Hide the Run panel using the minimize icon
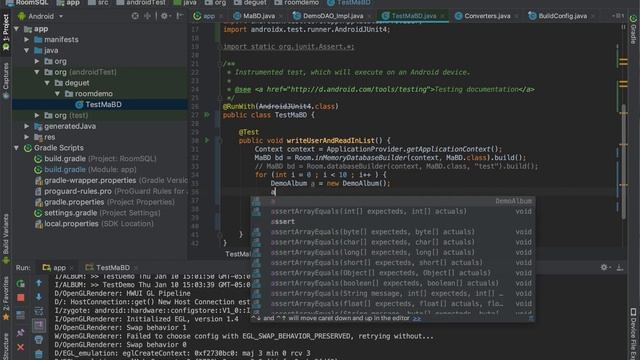This screenshot has height=360, width=640. (x=620, y=267)
